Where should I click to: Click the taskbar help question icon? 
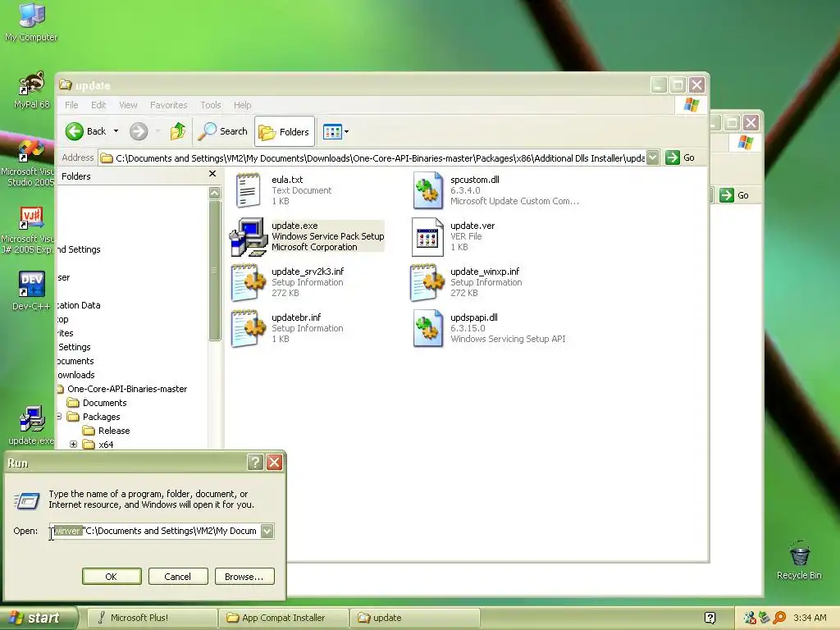[x=710, y=618]
